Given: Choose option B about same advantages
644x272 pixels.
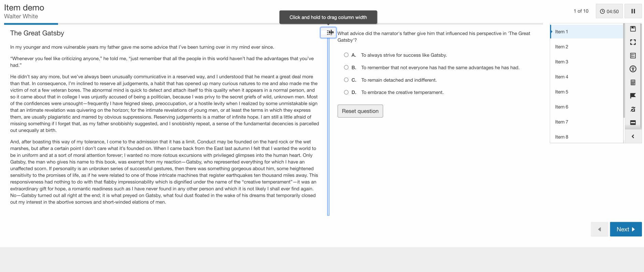Looking at the screenshot, I should (346, 68).
